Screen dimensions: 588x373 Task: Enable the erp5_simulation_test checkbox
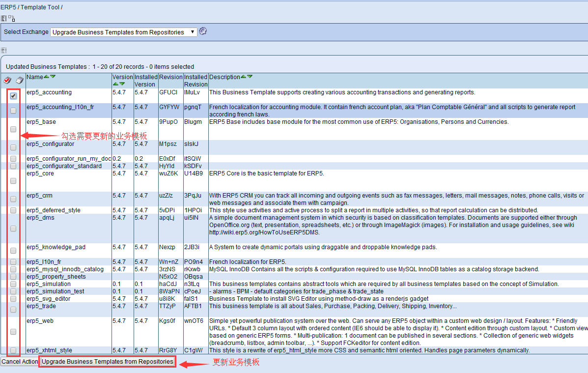13,291
